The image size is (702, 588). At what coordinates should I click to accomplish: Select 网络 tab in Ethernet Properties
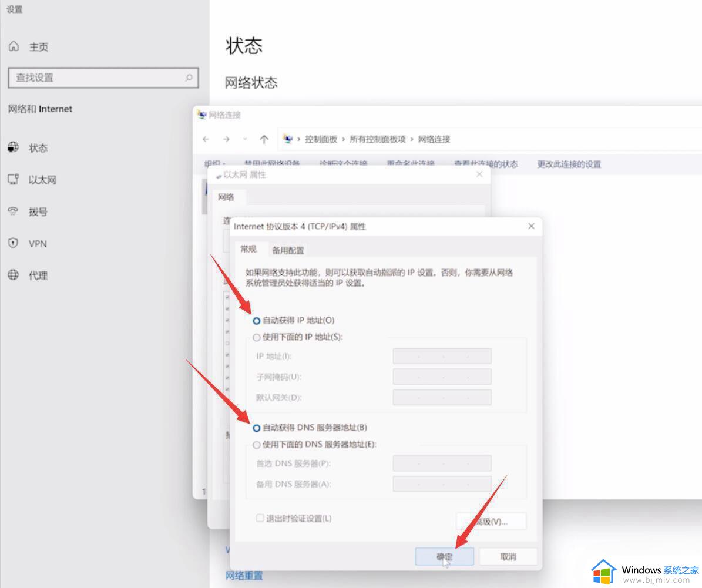(226, 197)
